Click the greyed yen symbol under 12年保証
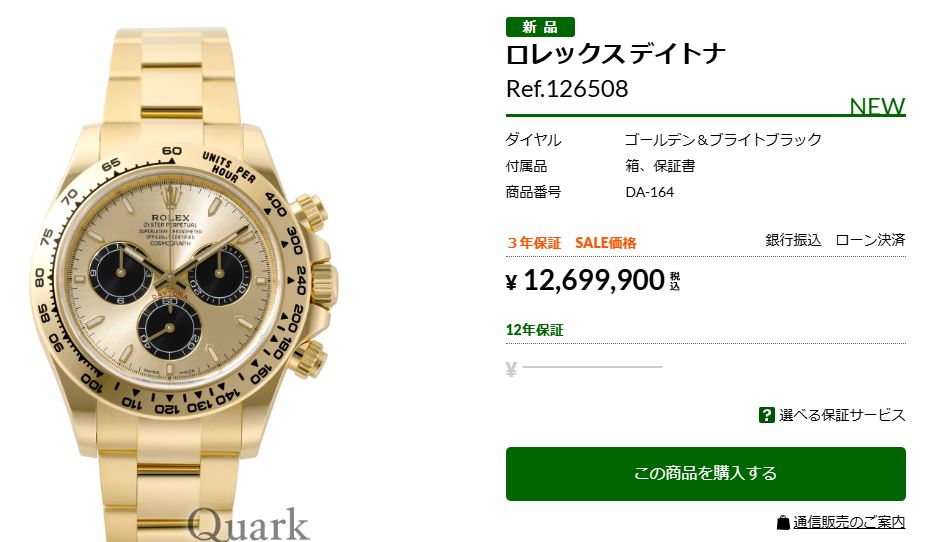Screen dimensions: 927x542 tap(511, 370)
